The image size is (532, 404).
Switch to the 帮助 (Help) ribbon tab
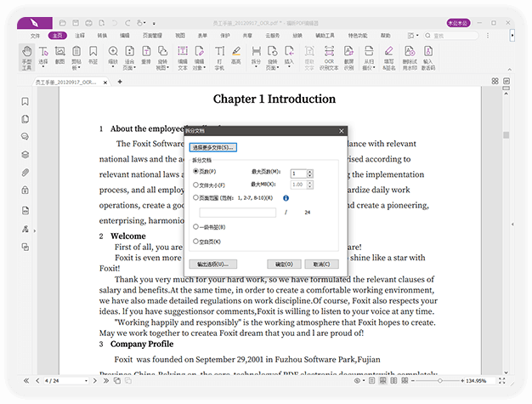point(386,36)
